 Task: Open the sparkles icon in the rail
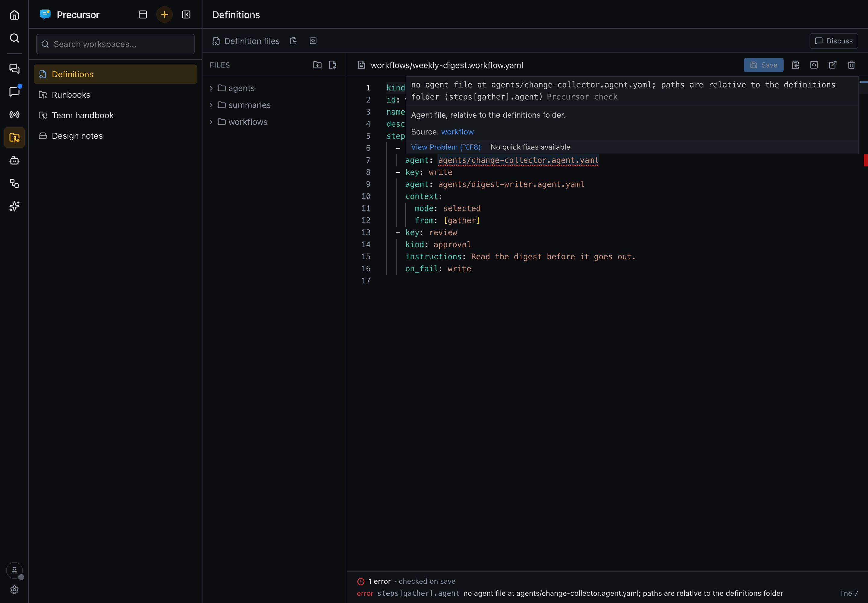point(14,206)
